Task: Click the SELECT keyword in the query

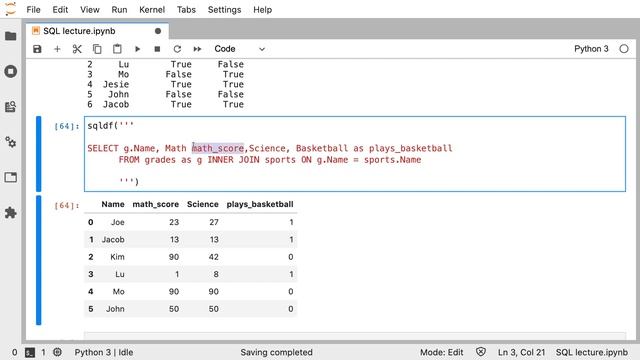Action: tap(103, 148)
